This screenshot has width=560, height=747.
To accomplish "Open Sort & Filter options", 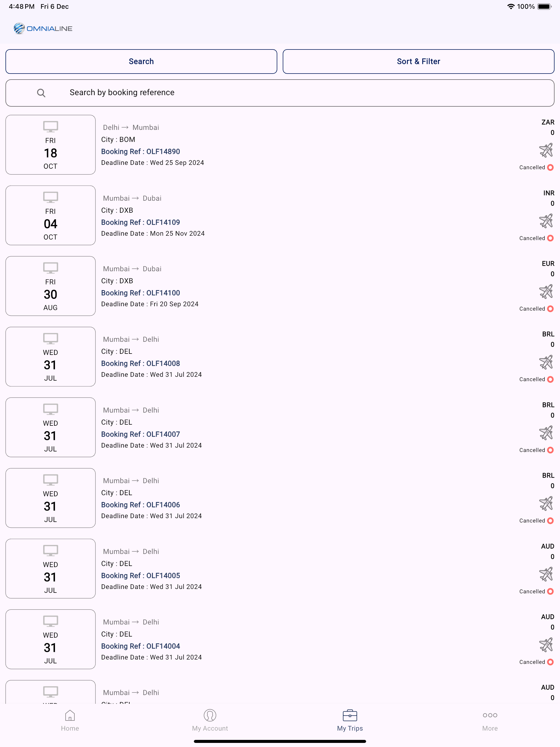I will pos(418,62).
